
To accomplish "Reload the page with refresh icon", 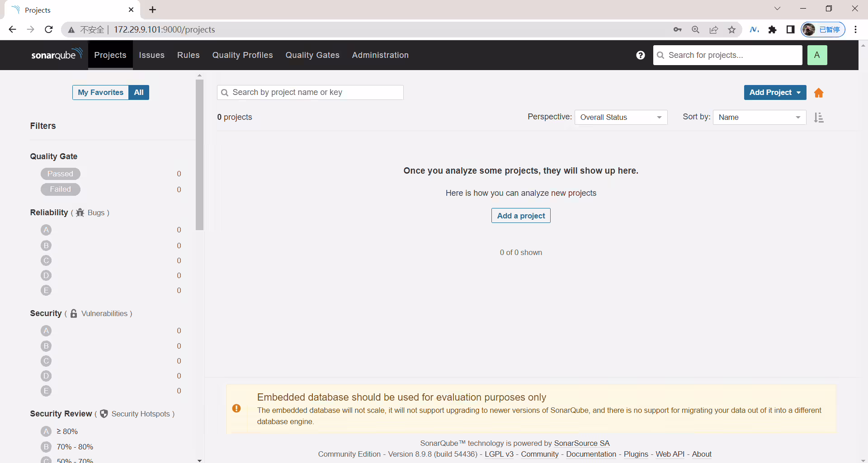I will pos(49,29).
